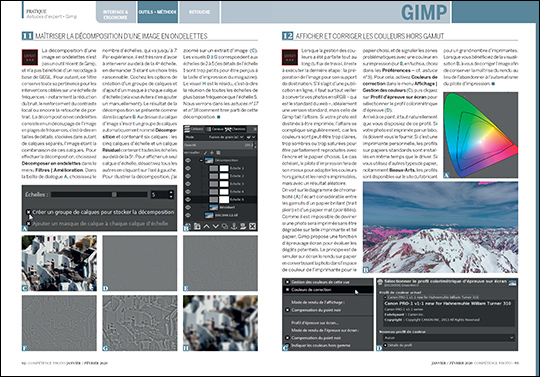Select the Échelle 2 layer gray thumbnail

click(214, 176)
